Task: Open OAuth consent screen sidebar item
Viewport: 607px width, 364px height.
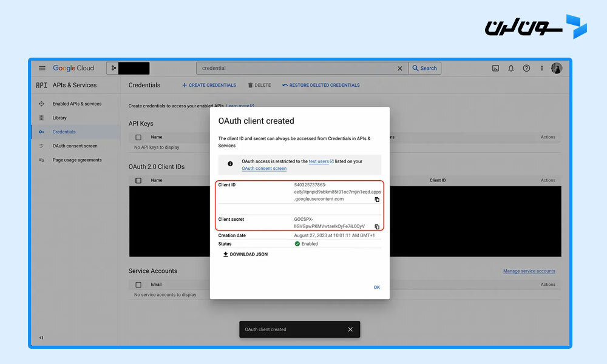Action: (75, 146)
